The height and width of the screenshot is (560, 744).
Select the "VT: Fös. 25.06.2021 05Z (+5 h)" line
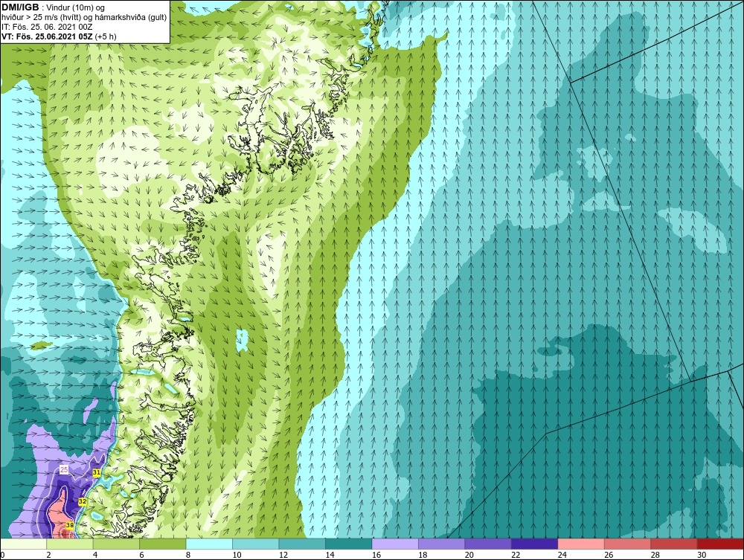pyautogui.click(x=59, y=36)
